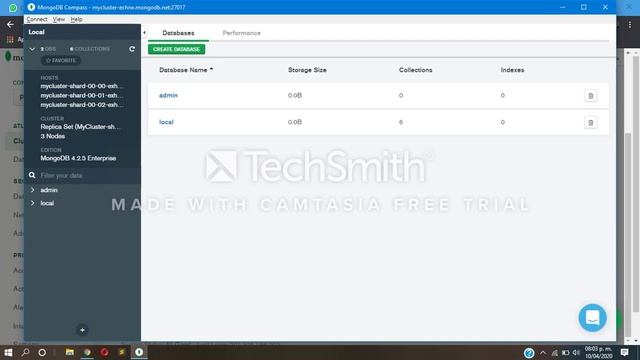
Task: Switch to the Databases tab
Action: tap(178, 33)
